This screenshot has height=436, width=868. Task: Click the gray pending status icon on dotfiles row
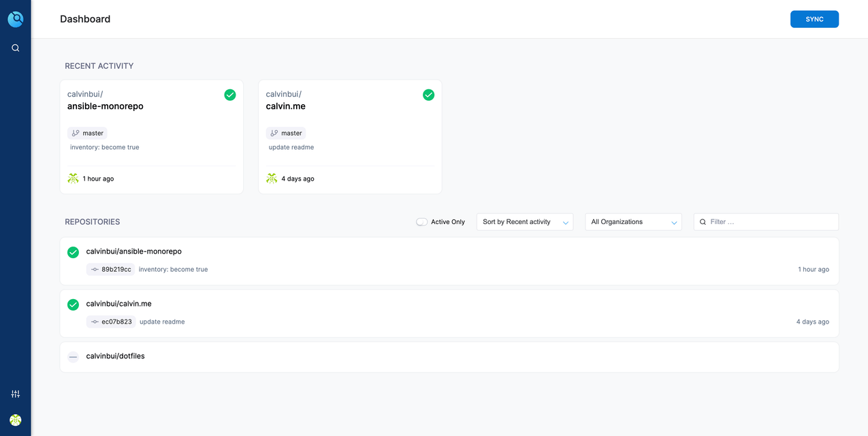coord(73,356)
